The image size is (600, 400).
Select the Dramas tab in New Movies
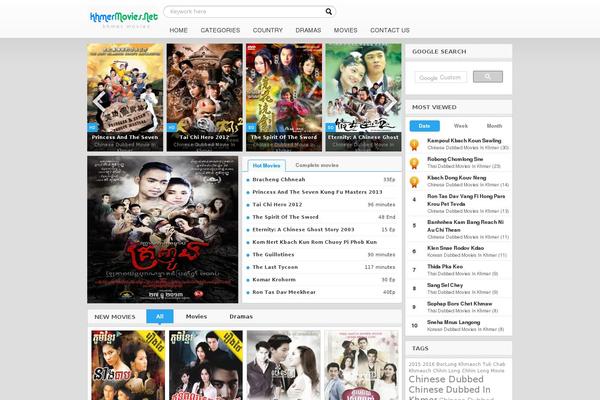241,317
